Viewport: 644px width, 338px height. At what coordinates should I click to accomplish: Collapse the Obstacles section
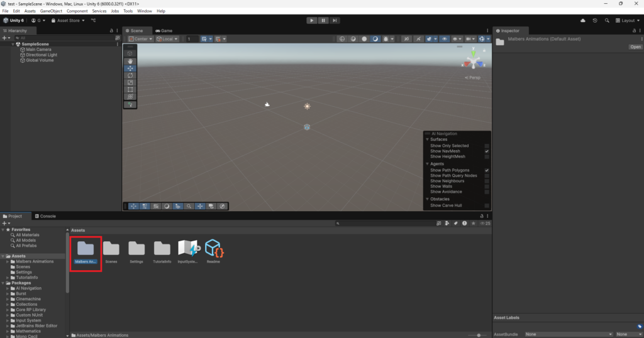[428, 199]
